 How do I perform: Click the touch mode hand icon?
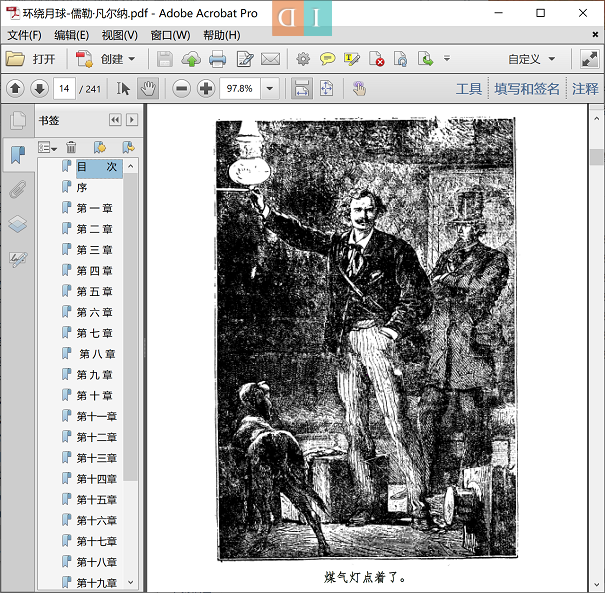tap(359, 89)
